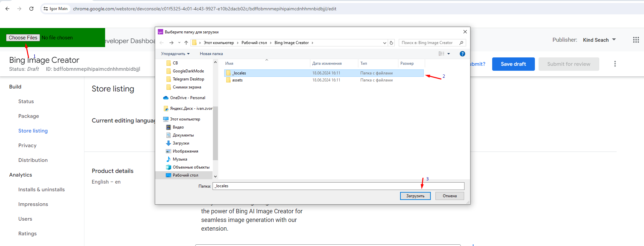Expand the Упорядочить dropdown menu
Viewport: 644px width, 246px height.
point(175,54)
